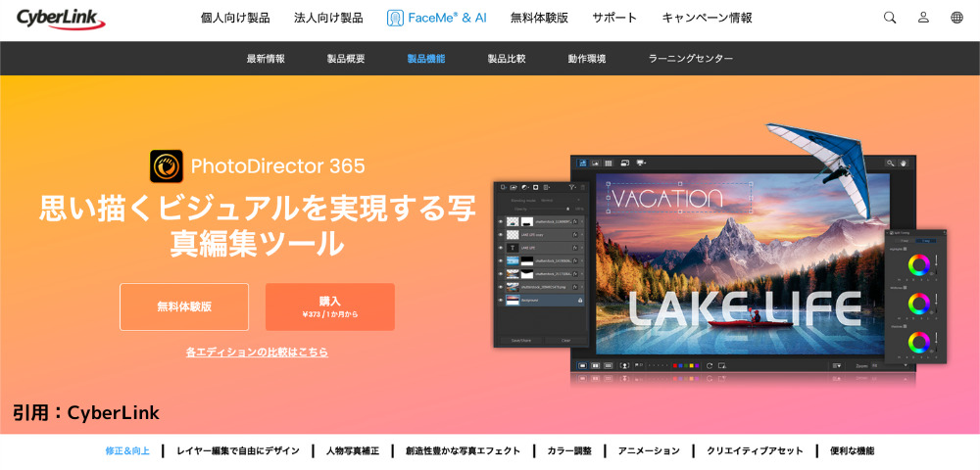
Task: Open 無料体験版 in the top navigation
Action: click(539, 18)
